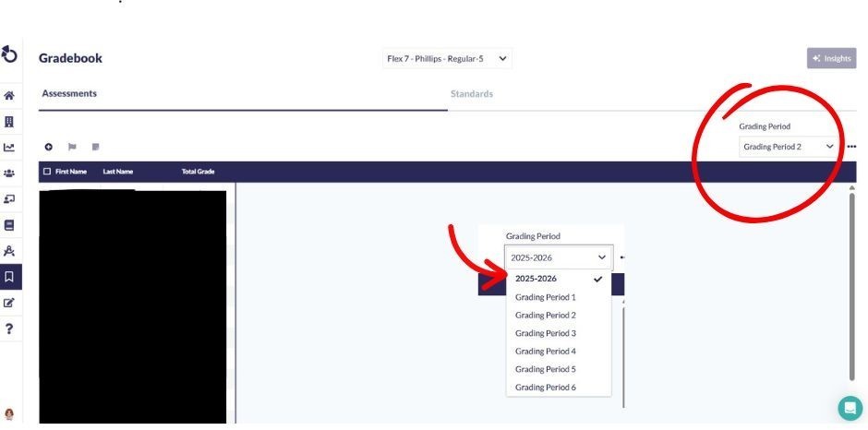The width and height of the screenshot is (868, 430).
Task: Open the line chart icon in the sidebar
Action: [x=9, y=147]
